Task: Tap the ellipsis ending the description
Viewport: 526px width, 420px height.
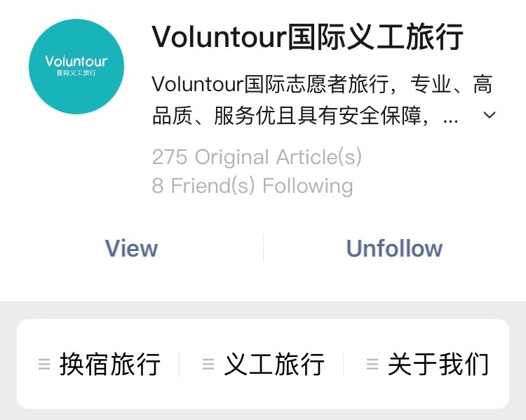Action: (x=450, y=121)
